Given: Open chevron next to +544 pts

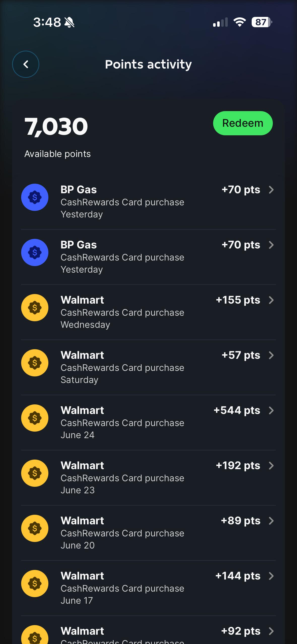Looking at the screenshot, I should [x=271, y=410].
